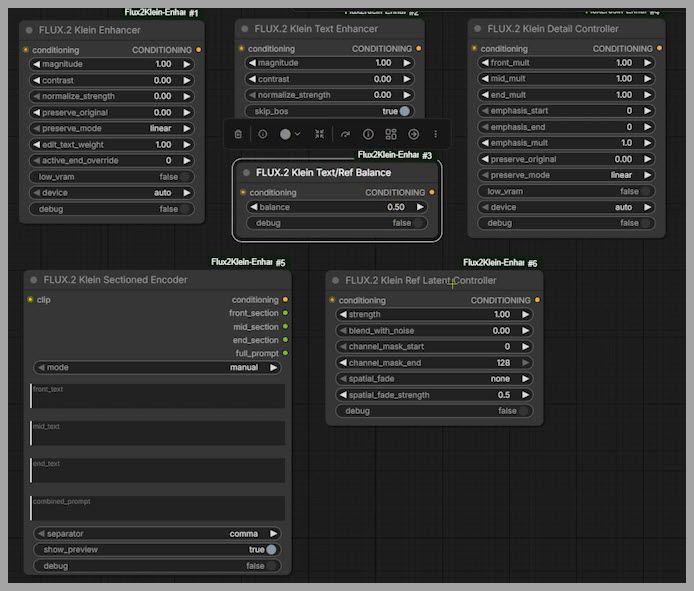Screen dimensions: 694x591
Task: Toggle show_preview in Sectioned Encoder
Action: coord(271,550)
